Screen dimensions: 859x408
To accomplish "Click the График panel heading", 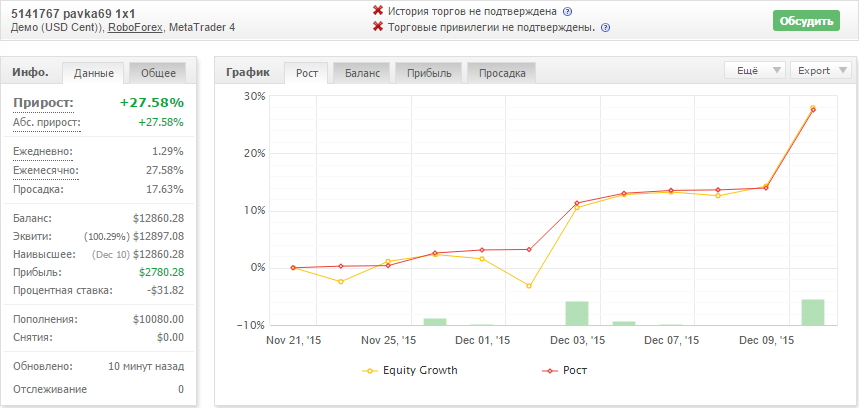I will coord(248,72).
